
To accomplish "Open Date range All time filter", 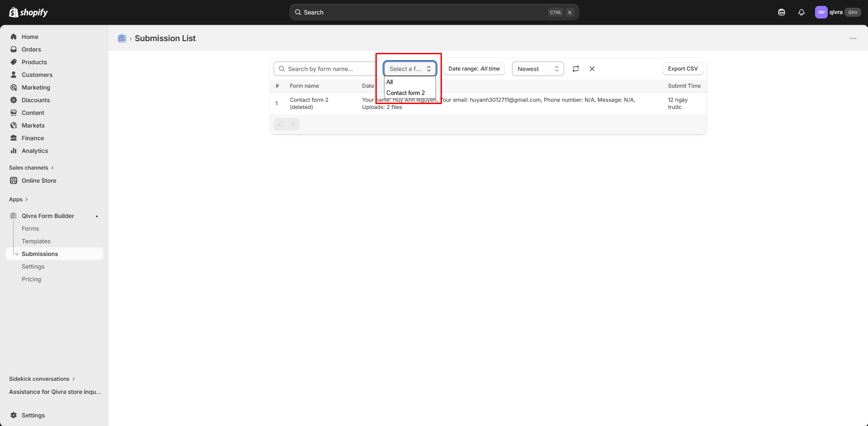I will pyautogui.click(x=474, y=69).
